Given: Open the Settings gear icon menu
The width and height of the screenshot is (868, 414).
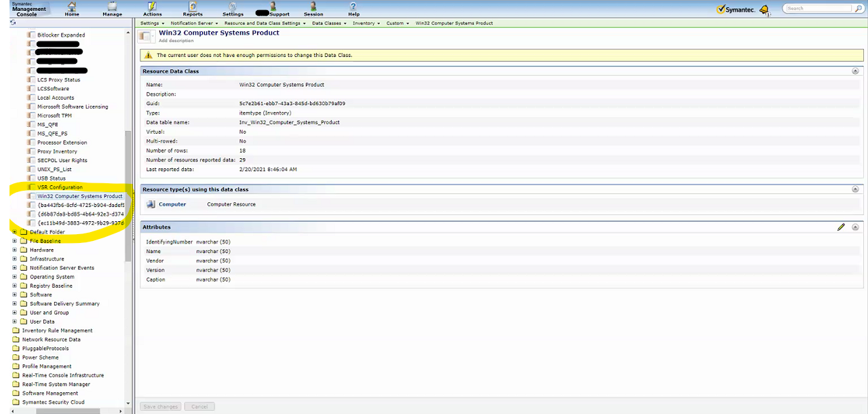Looking at the screenshot, I should click(233, 6).
